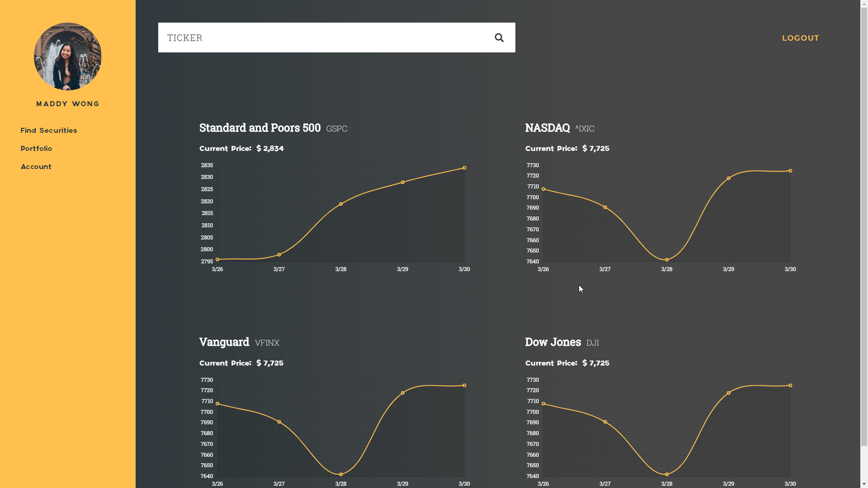Click the Vanguard chart heading
868x488 pixels.
(x=224, y=342)
